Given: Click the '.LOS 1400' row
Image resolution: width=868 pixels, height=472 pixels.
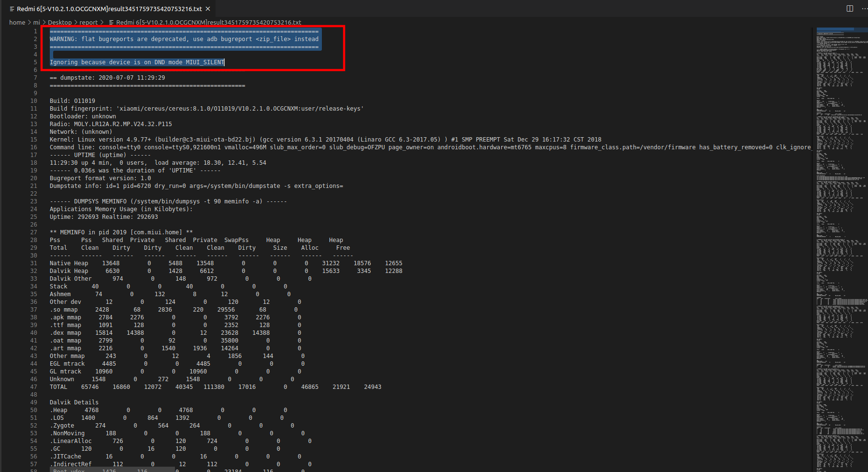Looking at the screenshot, I should [167, 418].
